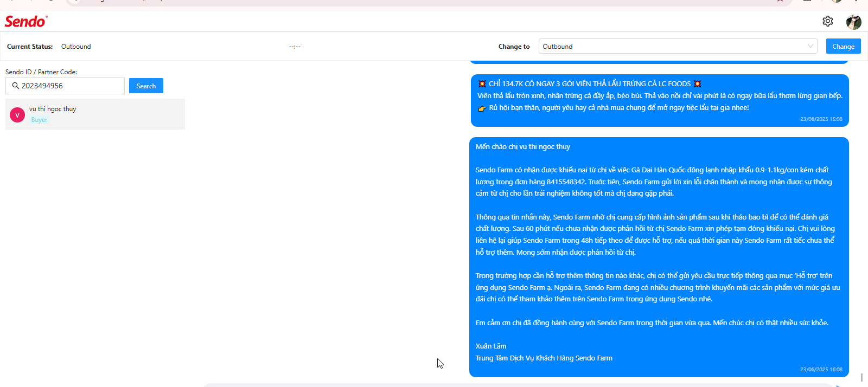This screenshot has width=868, height=387.
Task: Click the Search button
Action: 146,86
